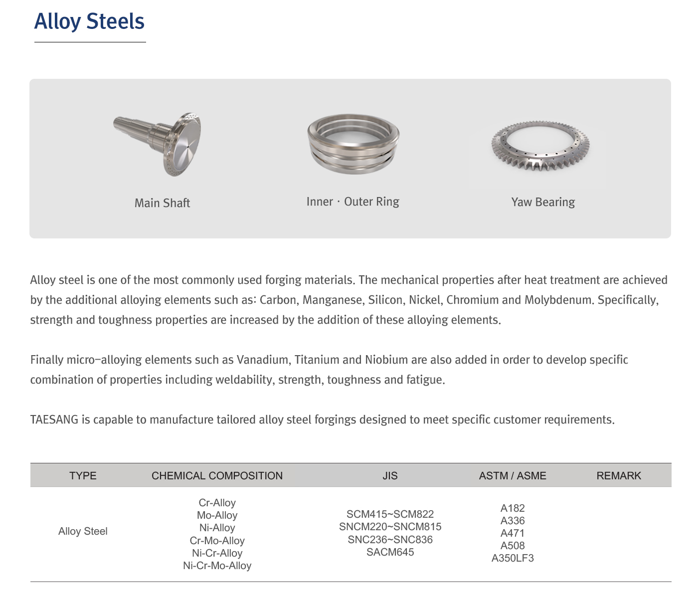The width and height of the screenshot is (700, 608).
Task: Click the Yaw Bearing caption
Action: (x=542, y=202)
